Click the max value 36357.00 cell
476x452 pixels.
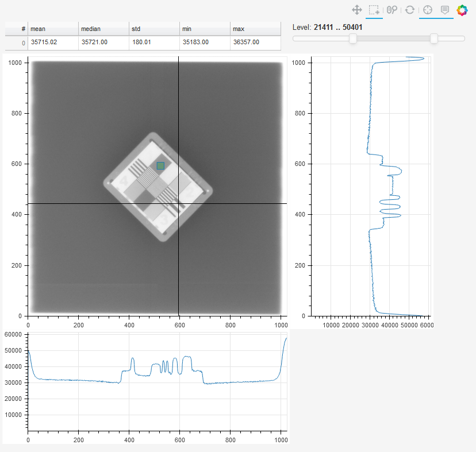point(255,43)
